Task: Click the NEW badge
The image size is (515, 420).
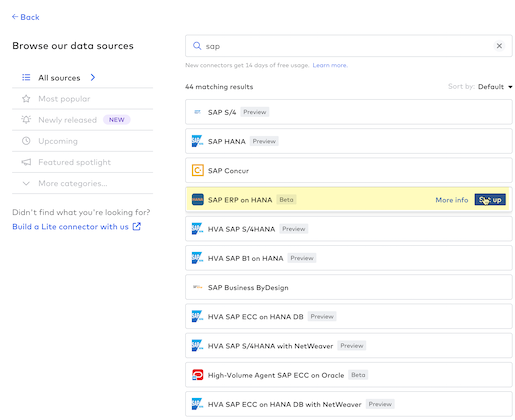Action: pyautogui.click(x=117, y=120)
